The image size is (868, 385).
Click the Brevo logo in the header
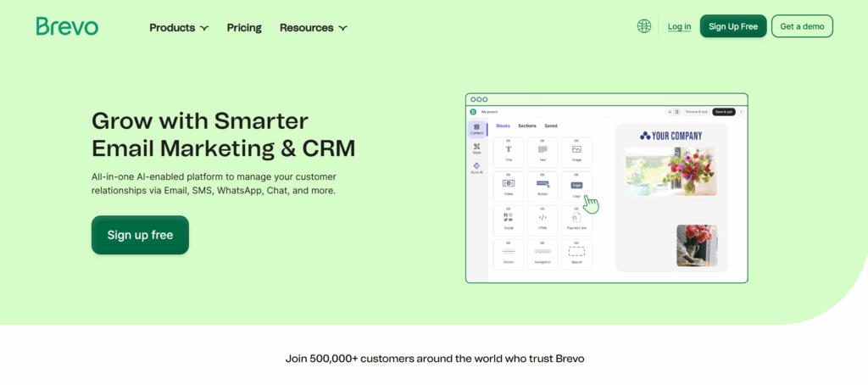[x=67, y=26]
